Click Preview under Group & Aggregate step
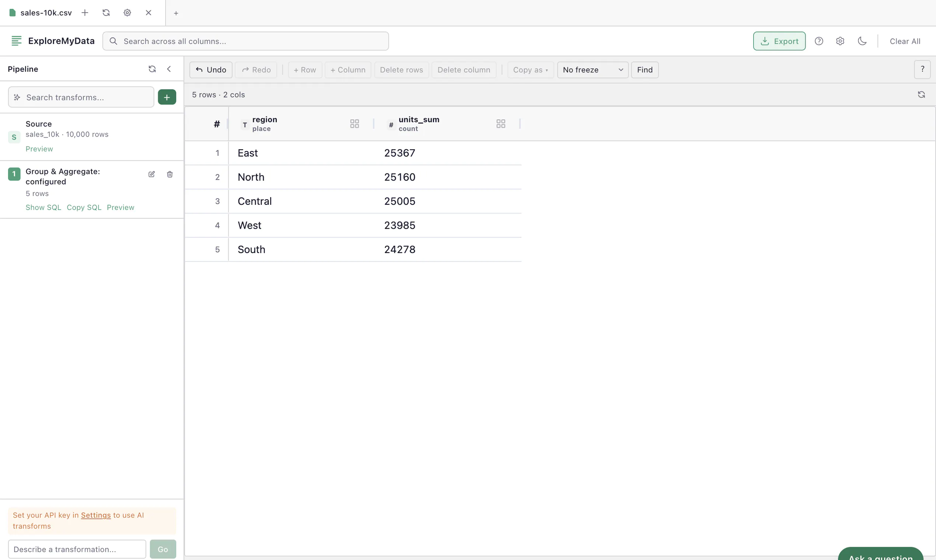Viewport: 936px width, 560px height. [x=121, y=207]
